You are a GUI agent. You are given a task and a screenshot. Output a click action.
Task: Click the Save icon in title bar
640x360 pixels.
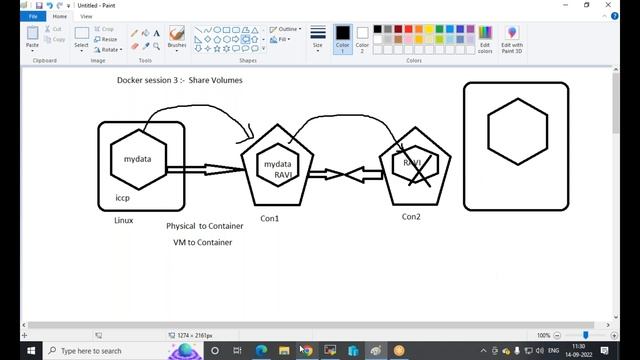click(39, 5)
